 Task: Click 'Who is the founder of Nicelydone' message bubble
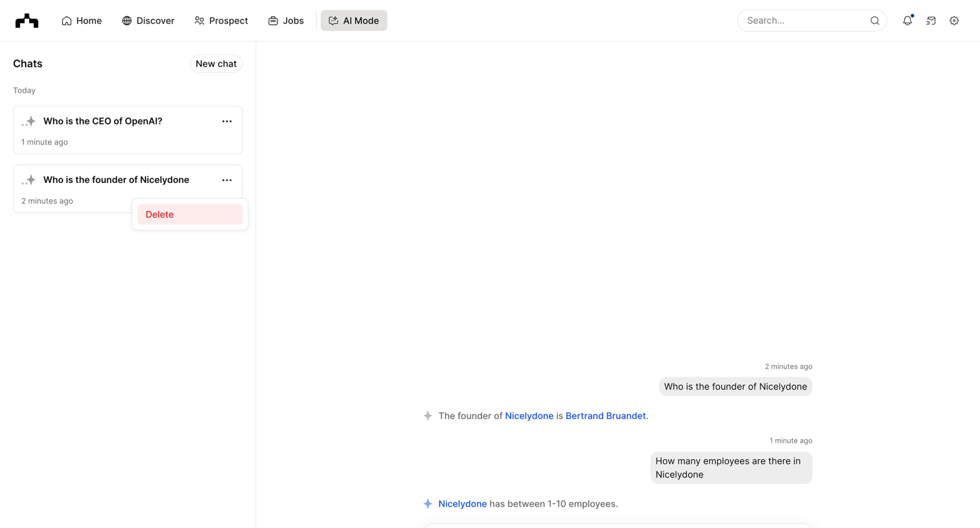tap(736, 387)
